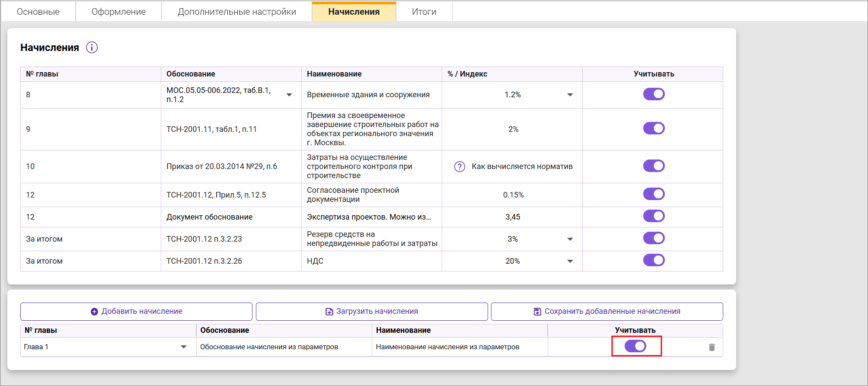Image resolution: width=868 pixels, height=386 pixels.
Task: Delete the Глава 1 row with trash icon
Action: [x=712, y=347]
